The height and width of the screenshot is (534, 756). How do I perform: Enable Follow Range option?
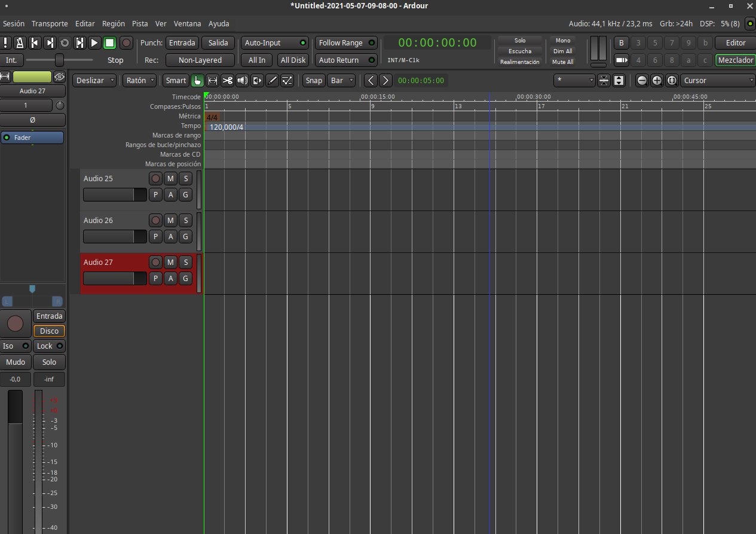point(346,43)
